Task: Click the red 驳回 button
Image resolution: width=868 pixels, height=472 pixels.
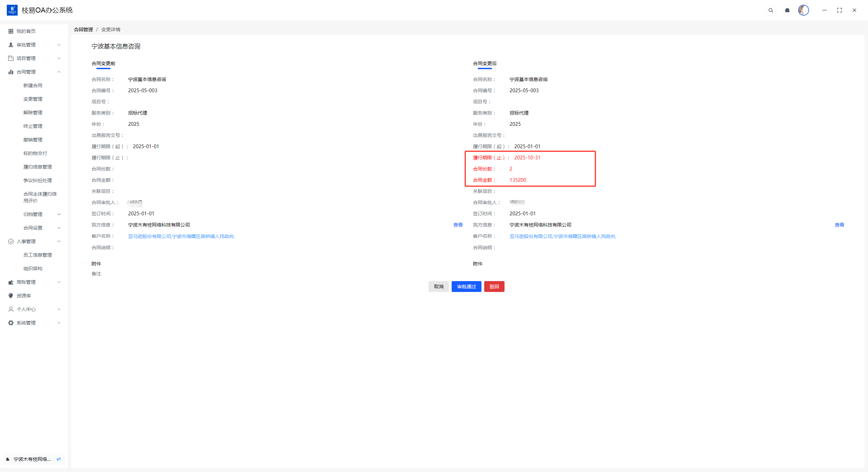Action: point(494,287)
